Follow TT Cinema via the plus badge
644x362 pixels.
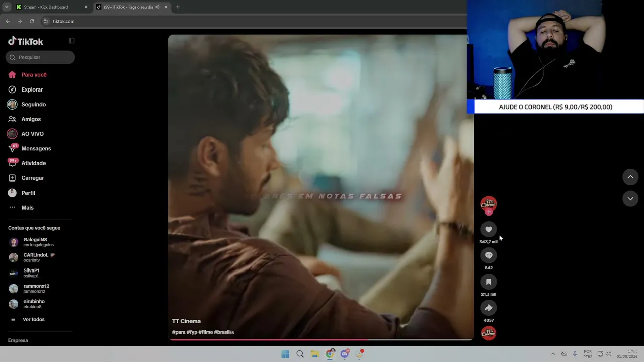click(x=489, y=212)
